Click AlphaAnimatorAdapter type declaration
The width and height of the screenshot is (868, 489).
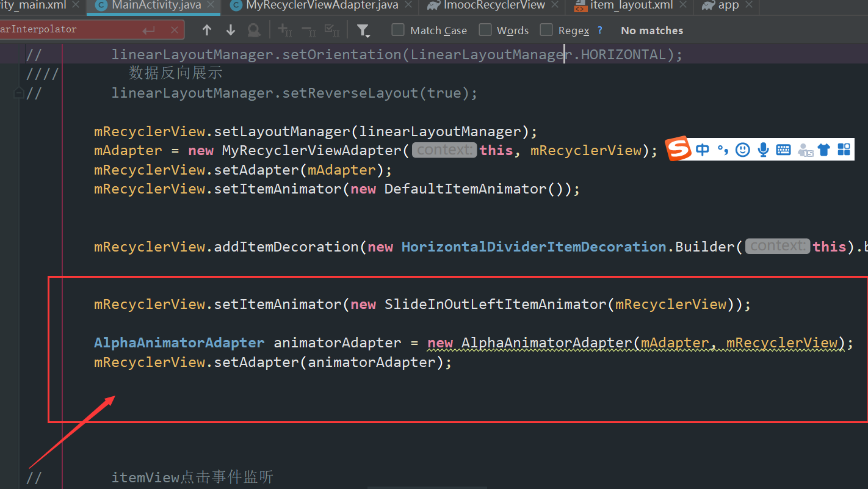(x=179, y=343)
